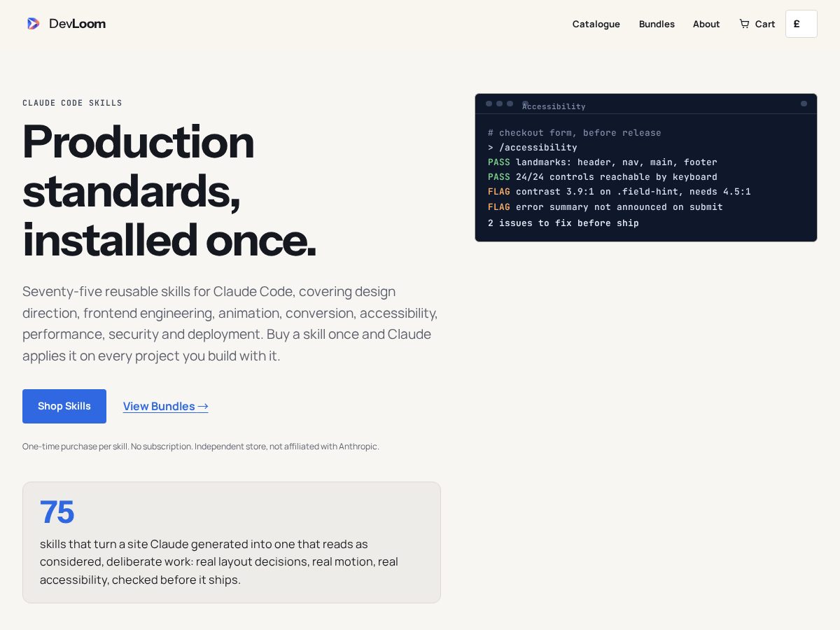Screen dimensions: 840x630
Task: Open the £ currency selector dropdown
Action: 801,24
